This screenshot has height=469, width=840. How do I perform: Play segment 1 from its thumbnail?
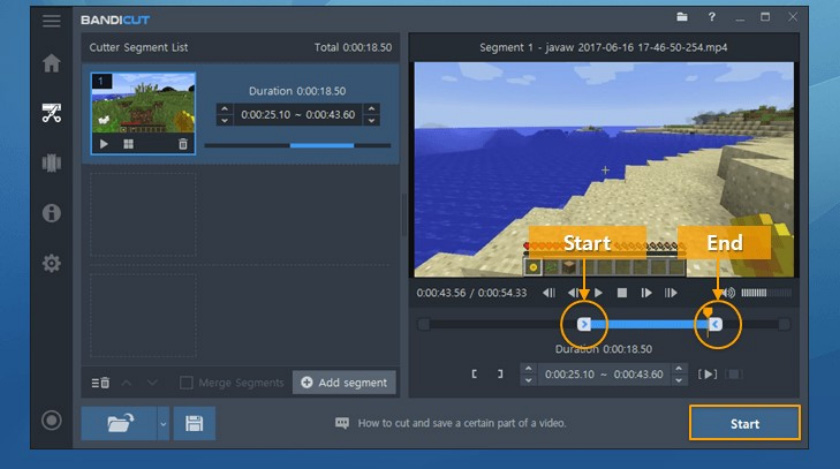(x=104, y=144)
